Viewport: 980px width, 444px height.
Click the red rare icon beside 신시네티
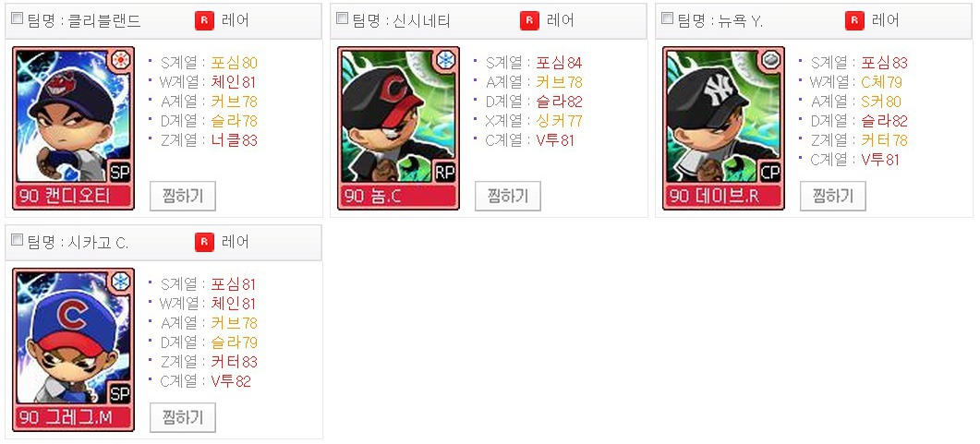tap(529, 20)
